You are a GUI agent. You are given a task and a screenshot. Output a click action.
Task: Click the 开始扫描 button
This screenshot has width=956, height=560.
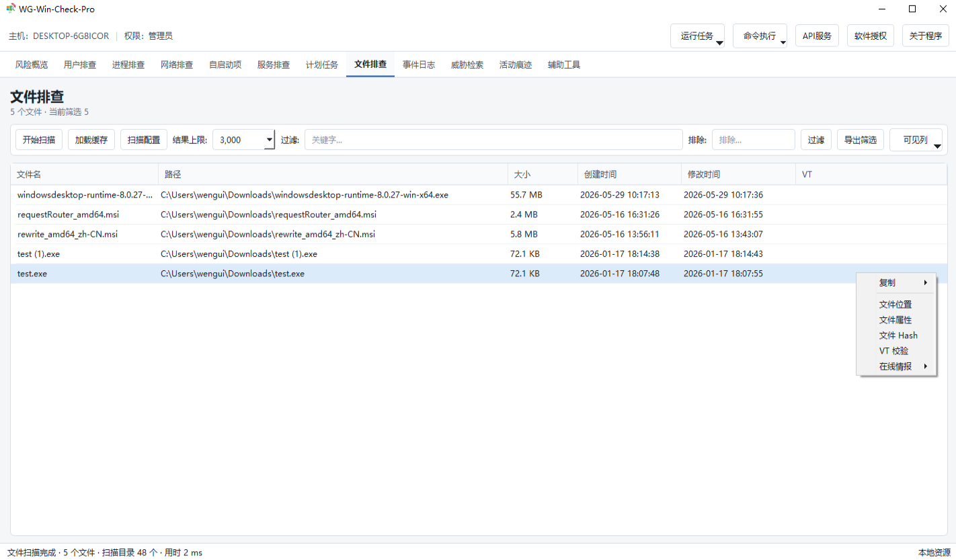(x=39, y=140)
